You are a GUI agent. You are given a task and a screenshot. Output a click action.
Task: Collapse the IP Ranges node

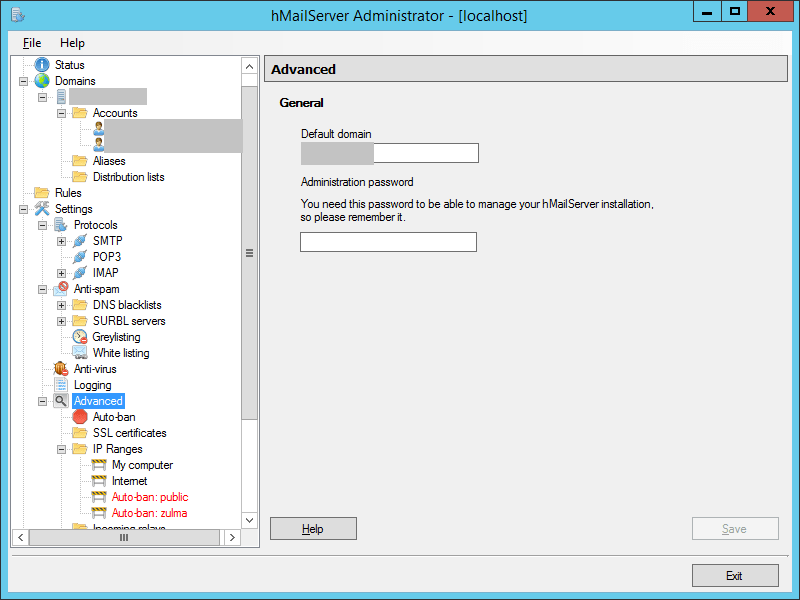tap(61, 449)
